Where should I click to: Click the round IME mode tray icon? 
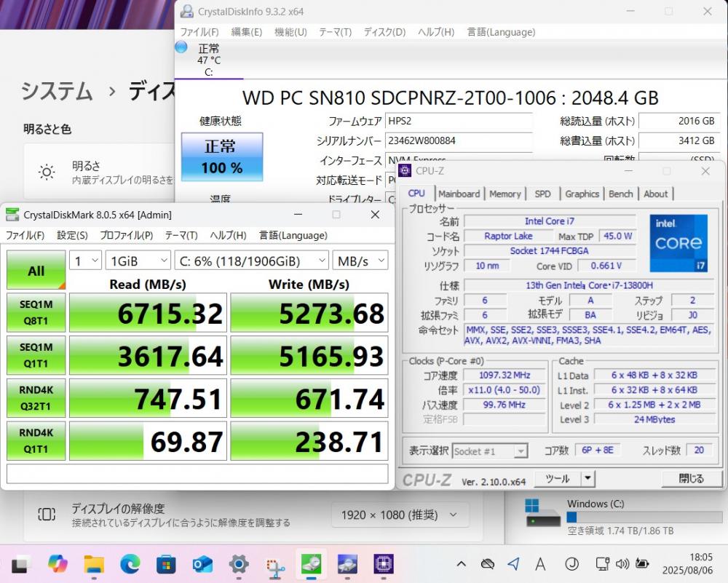[571, 564]
